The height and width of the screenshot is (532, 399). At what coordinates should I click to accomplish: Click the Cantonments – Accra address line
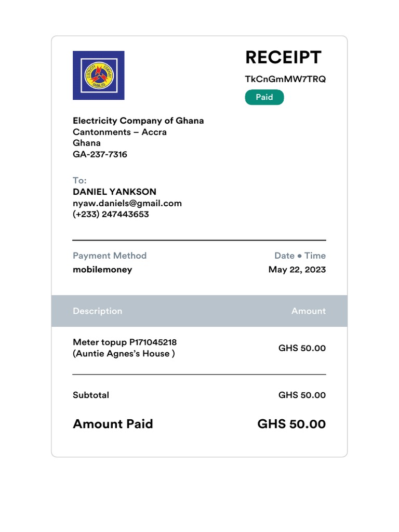coord(119,132)
